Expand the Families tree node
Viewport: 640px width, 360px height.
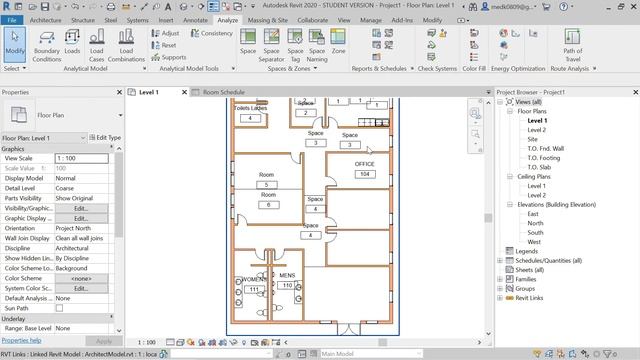(x=500, y=279)
